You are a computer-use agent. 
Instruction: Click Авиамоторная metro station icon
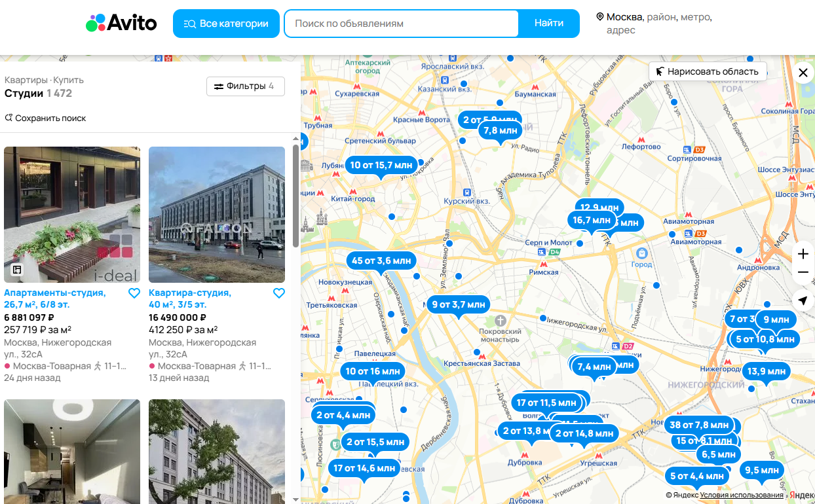tap(687, 213)
